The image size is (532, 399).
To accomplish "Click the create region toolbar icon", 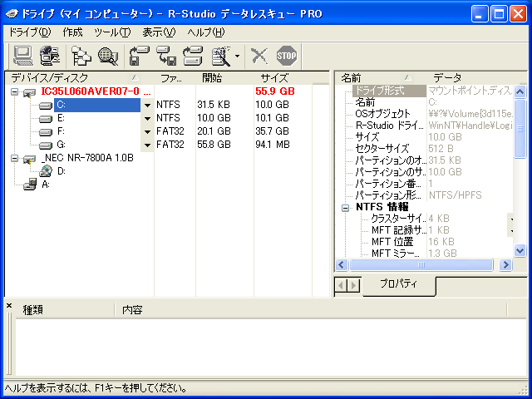I will tap(193, 56).
